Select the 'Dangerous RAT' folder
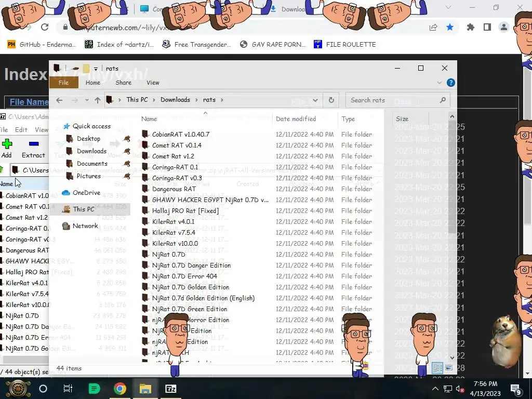Viewport: 532px width, 399px height. pos(174,189)
